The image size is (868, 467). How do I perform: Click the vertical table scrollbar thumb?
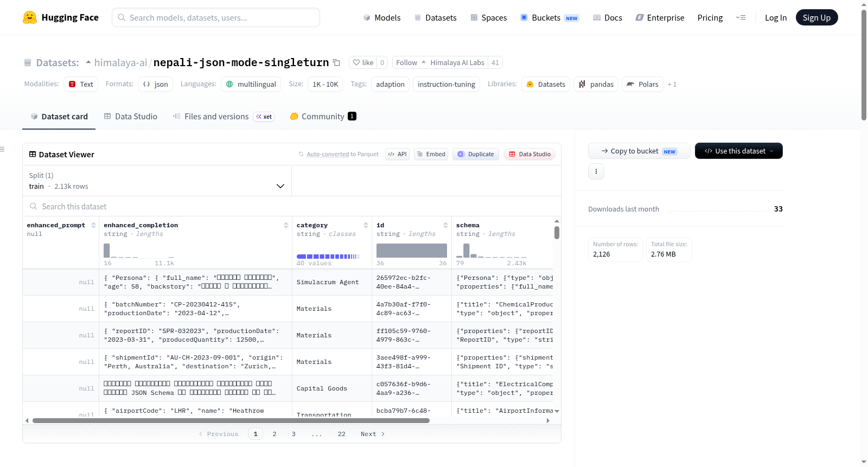coord(557,233)
